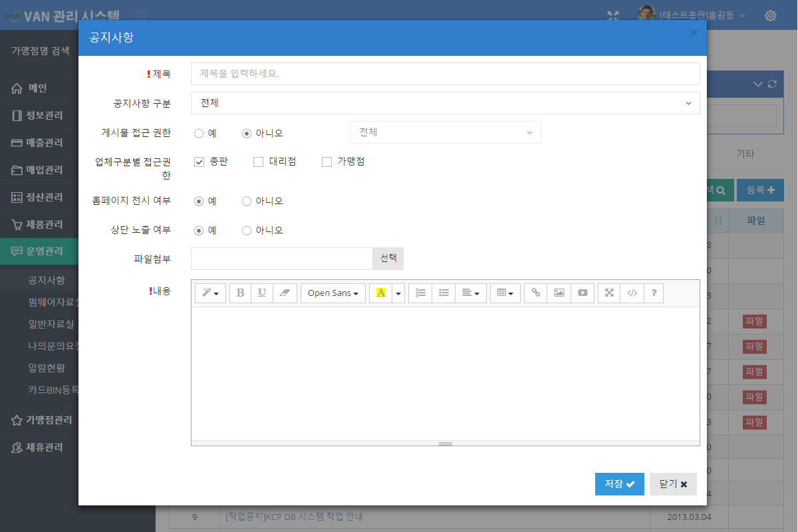Image resolution: width=798 pixels, height=532 pixels.
Task: Toggle underline formatting in the editor
Action: click(x=262, y=293)
